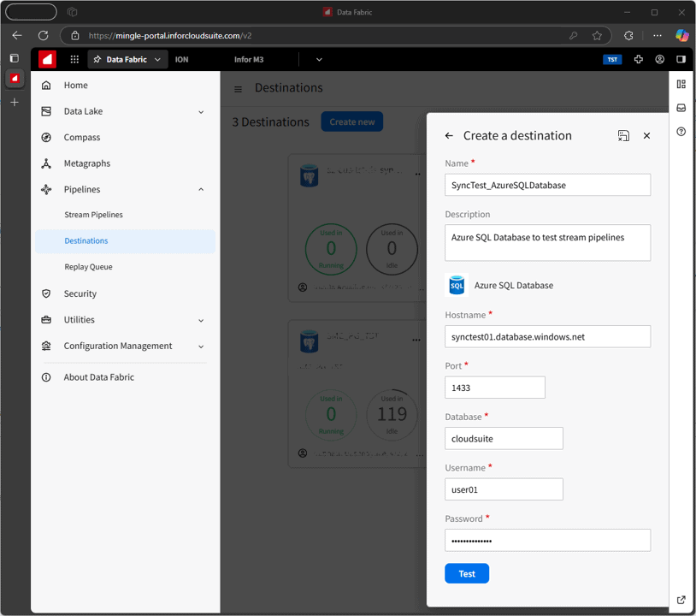
Task: Switch to the Infor M3 tab
Action: coord(249,60)
